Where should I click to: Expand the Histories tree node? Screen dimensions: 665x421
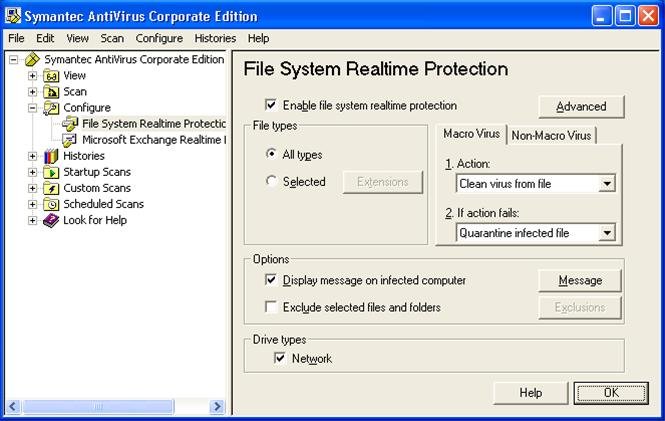pos(32,156)
